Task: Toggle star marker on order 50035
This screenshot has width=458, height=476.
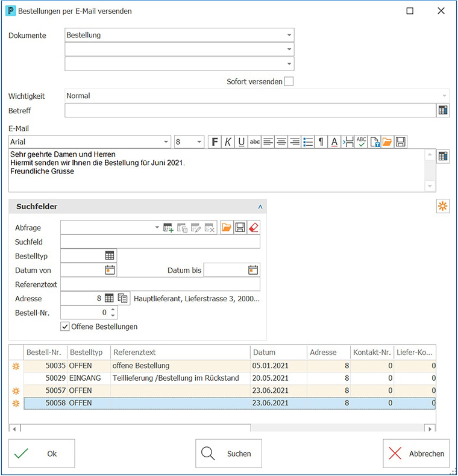Action: (x=16, y=366)
